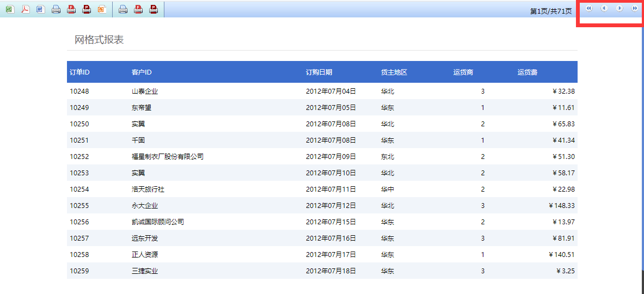The height and width of the screenshot is (294, 644).
Task: Select order ID 10249
Action: tap(79, 108)
